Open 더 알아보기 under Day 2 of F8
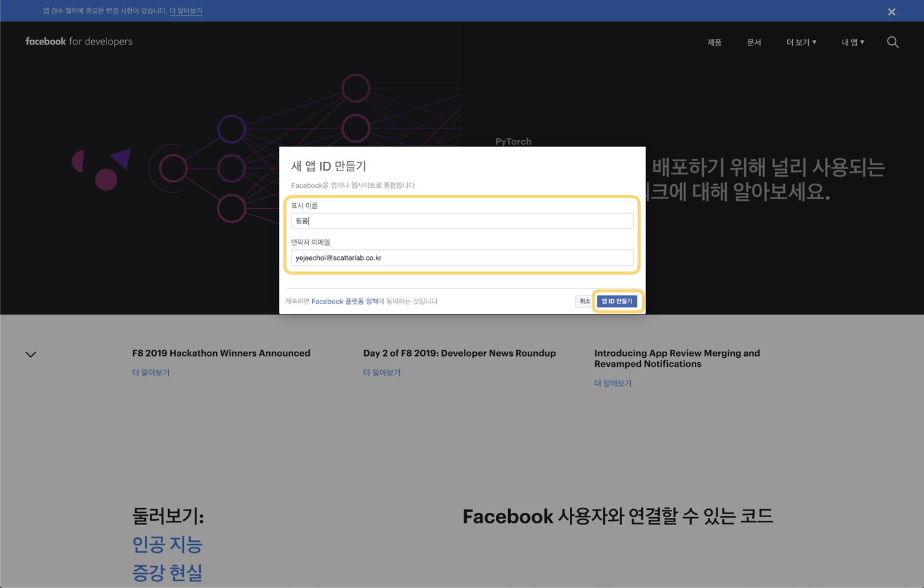Screen dimensions: 924x588 [382, 373]
